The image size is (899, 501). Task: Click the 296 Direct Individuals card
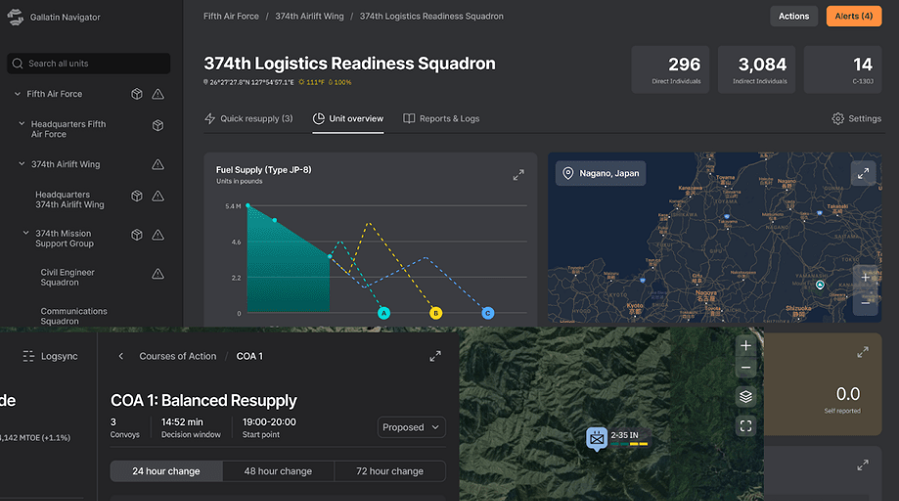pos(670,69)
